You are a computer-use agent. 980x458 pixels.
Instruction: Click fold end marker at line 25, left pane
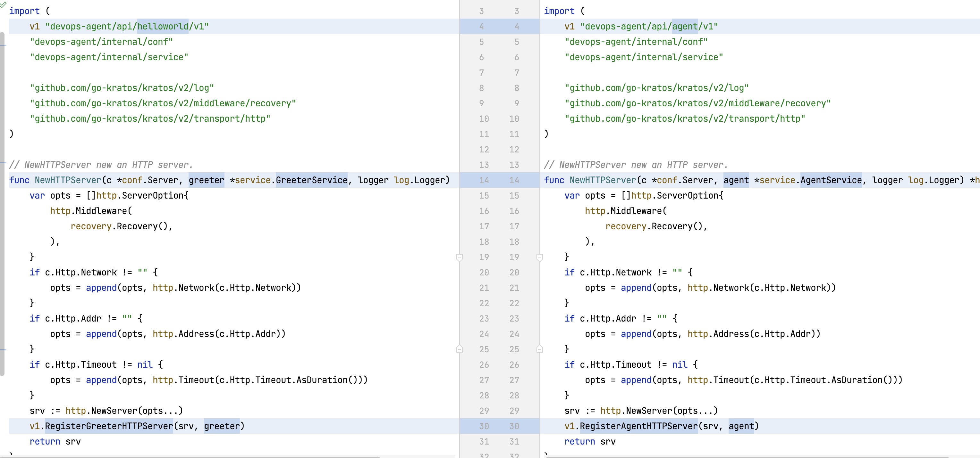coord(459,349)
